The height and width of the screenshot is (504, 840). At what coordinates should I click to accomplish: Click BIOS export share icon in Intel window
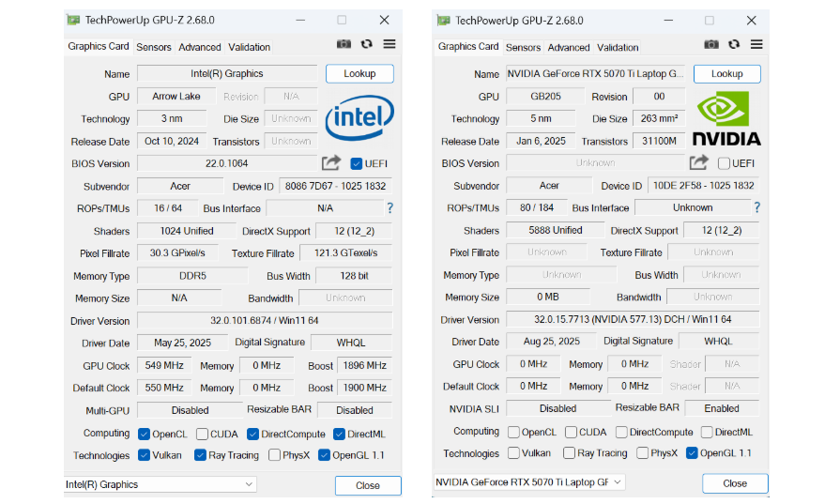331,162
